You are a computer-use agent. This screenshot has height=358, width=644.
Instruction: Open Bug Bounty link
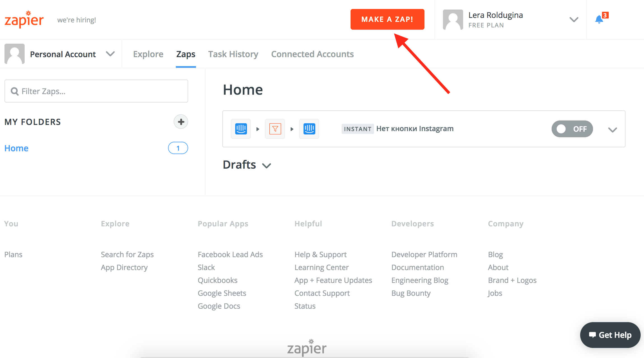pos(411,293)
